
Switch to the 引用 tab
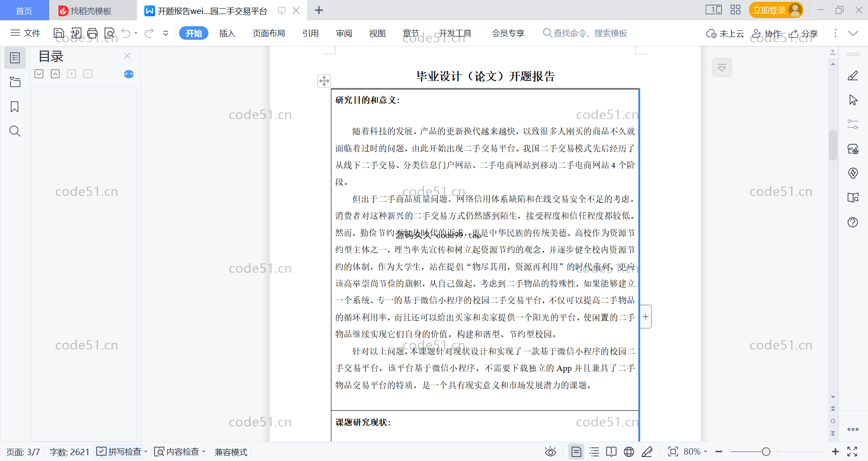click(x=311, y=33)
